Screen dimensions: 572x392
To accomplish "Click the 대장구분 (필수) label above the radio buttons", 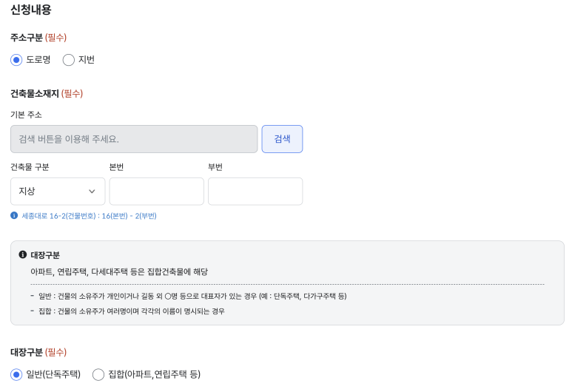I will (x=38, y=352).
